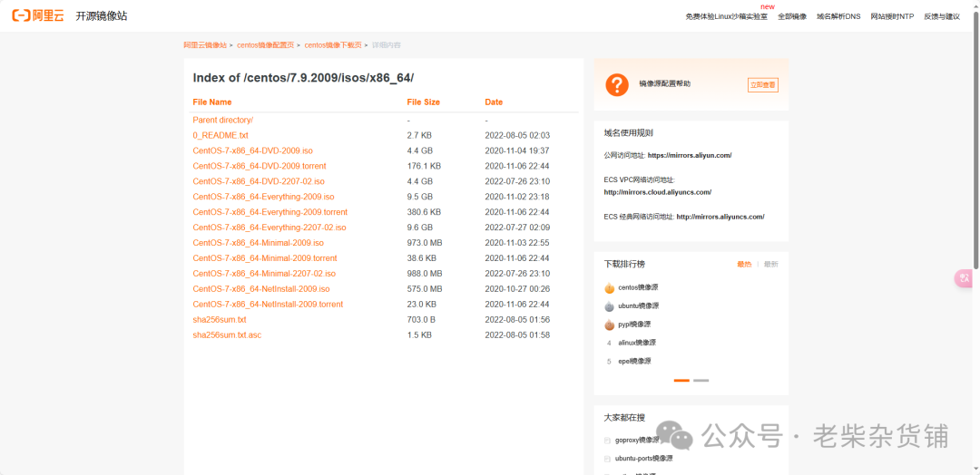
Task: Open 网站授时NTP in top navigation
Action: (892, 17)
